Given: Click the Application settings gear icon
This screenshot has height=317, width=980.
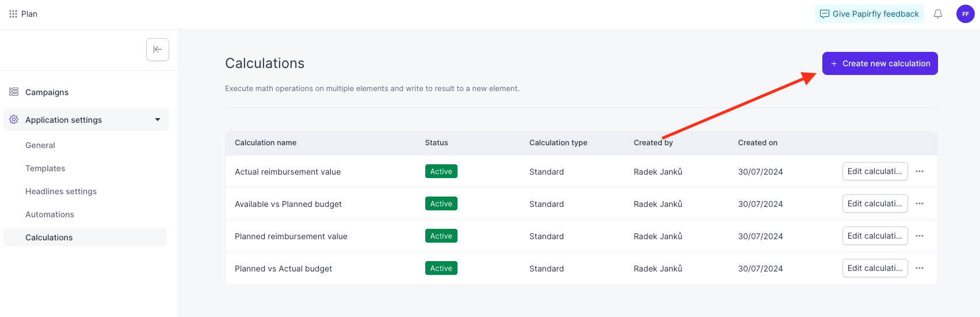Looking at the screenshot, I should click(14, 119).
